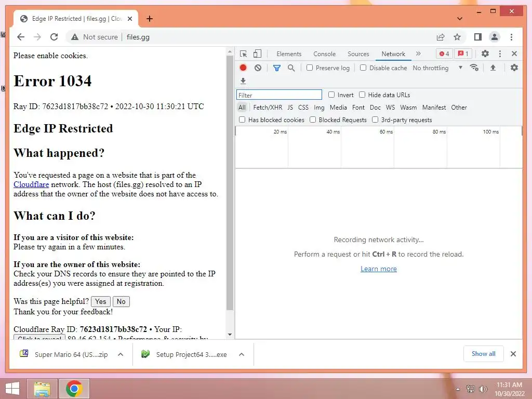532x399 pixels.
Task: Open a new browser tab
Action: (149, 19)
